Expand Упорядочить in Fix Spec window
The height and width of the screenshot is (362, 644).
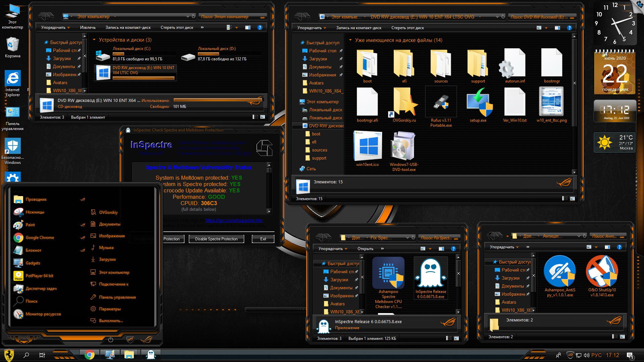333,249
